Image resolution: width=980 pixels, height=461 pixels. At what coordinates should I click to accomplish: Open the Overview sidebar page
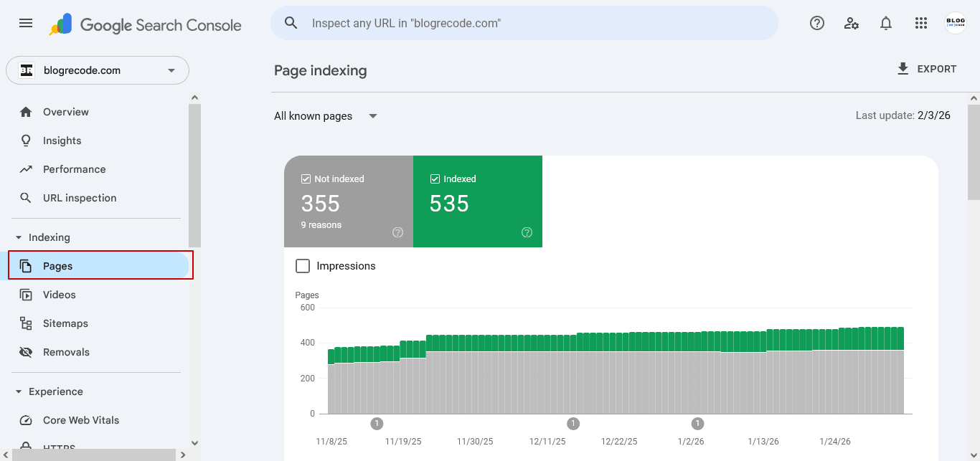(x=66, y=111)
